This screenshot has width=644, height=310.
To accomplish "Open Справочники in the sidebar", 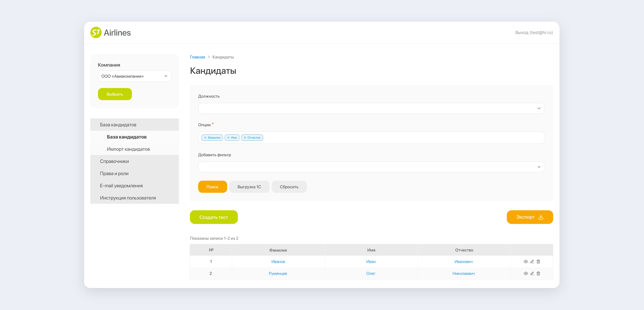I will [x=114, y=161].
